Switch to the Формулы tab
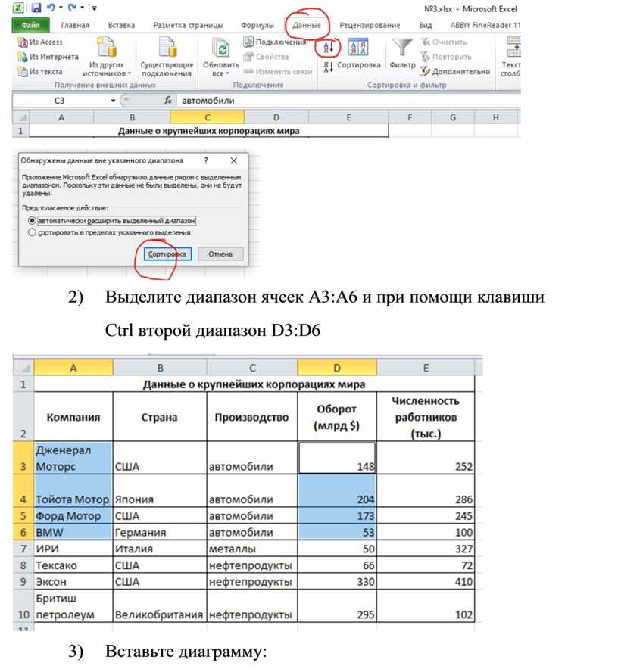Viewport: 618px width, 672px height. pyautogui.click(x=257, y=25)
